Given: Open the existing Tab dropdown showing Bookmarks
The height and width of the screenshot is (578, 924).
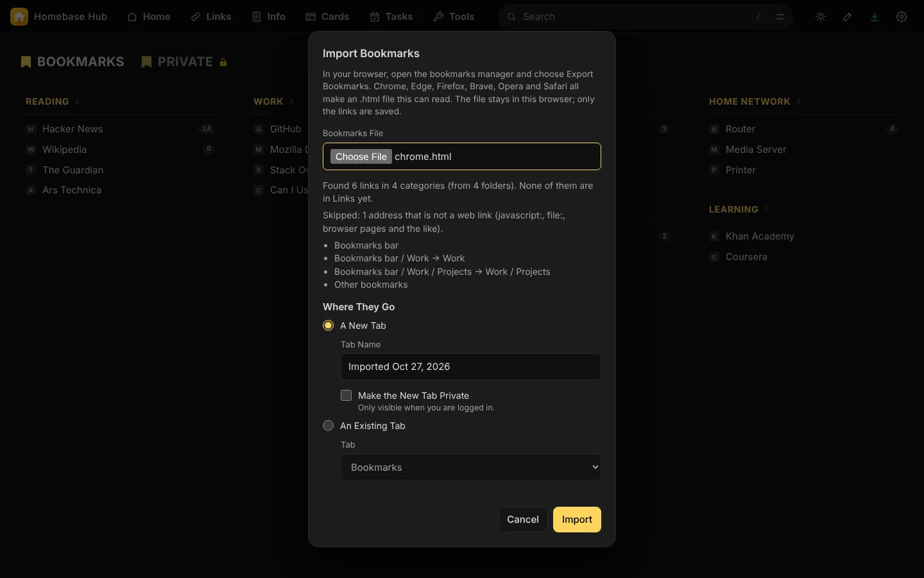Looking at the screenshot, I should click(x=471, y=468).
